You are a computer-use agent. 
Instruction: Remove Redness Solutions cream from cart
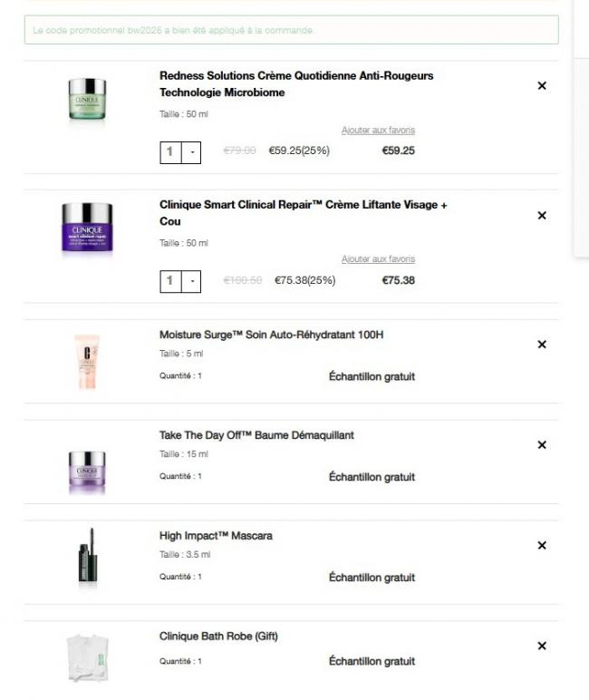(x=542, y=85)
